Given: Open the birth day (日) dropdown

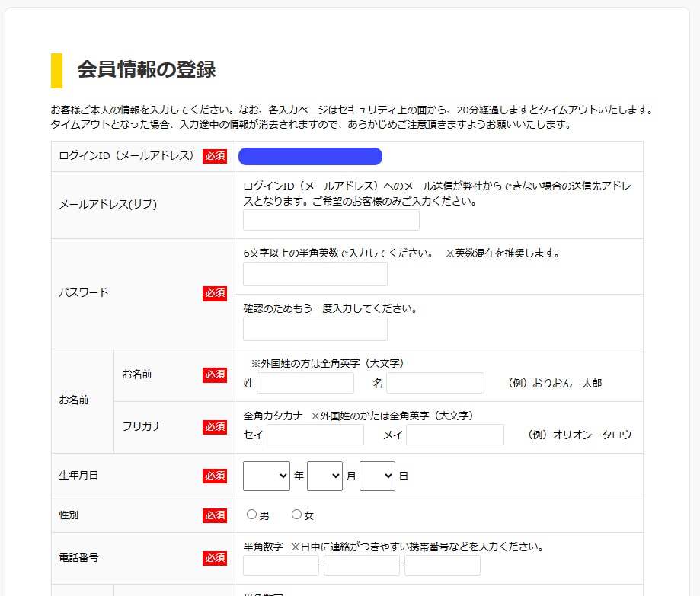Looking at the screenshot, I should pyautogui.click(x=377, y=476).
